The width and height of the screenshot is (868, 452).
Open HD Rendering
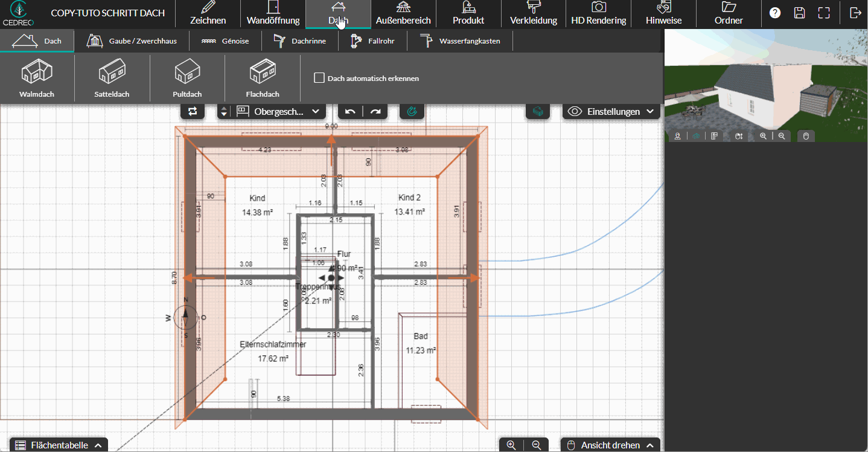[x=599, y=14]
